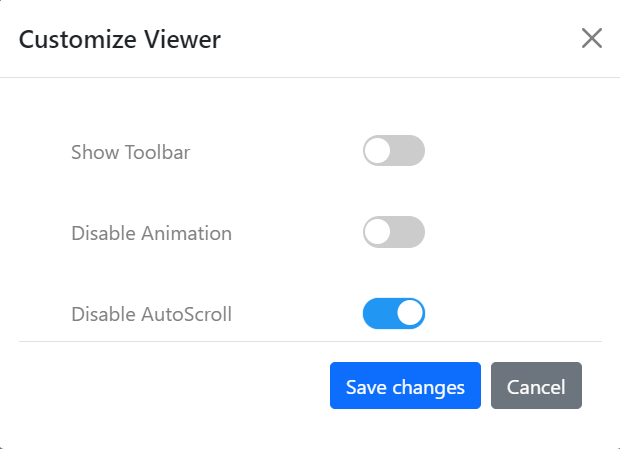Click the X icon in the dialog header
The height and width of the screenshot is (449, 620).
592,39
